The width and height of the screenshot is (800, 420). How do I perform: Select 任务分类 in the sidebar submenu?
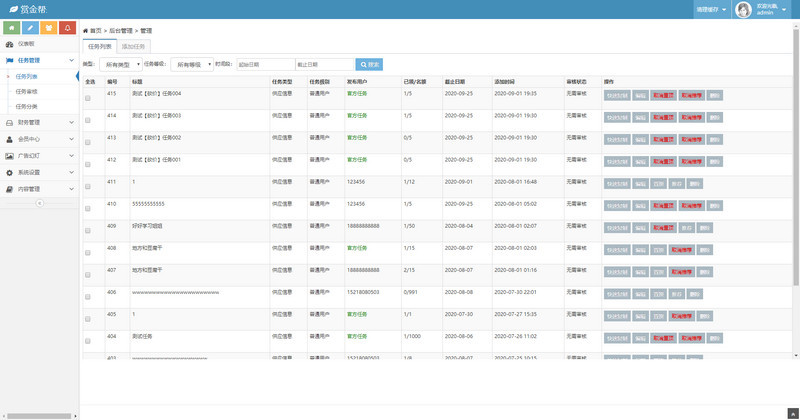pyautogui.click(x=27, y=107)
